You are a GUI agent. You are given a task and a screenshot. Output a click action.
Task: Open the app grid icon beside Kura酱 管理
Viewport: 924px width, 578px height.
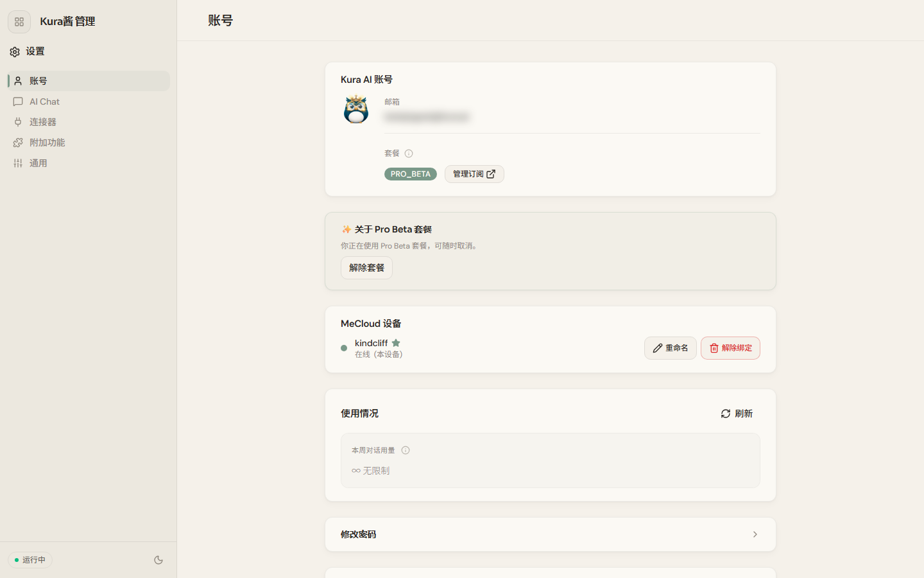(x=19, y=22)
